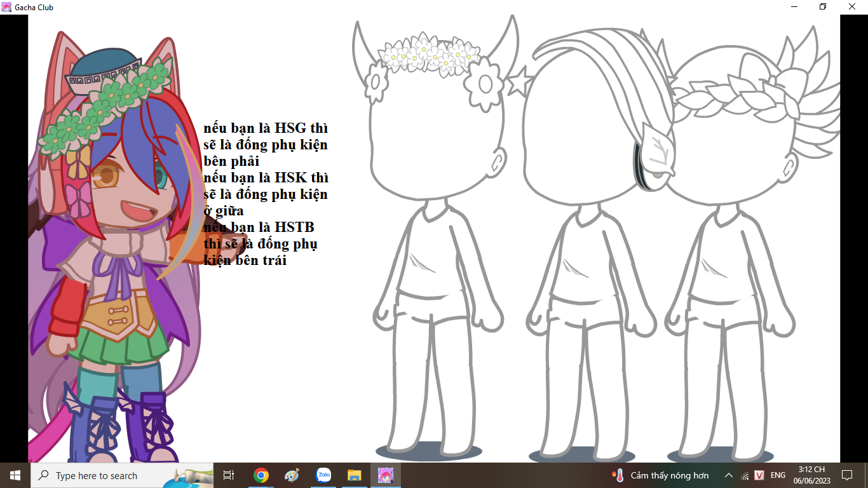The height and width of the screenshot is (488, 868).
Task: Switch the ENG input language
Action: click(778, 475)
